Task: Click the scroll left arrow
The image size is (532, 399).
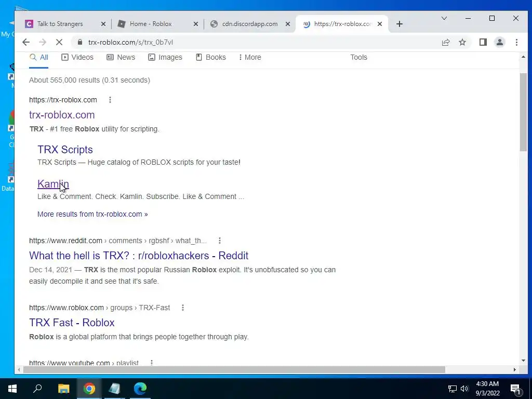Action: (x=19, y=369)
